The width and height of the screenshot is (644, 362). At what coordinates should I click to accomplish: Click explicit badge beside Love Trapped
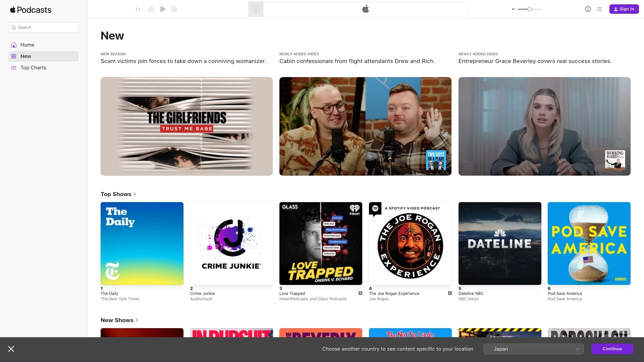[360, 293]
